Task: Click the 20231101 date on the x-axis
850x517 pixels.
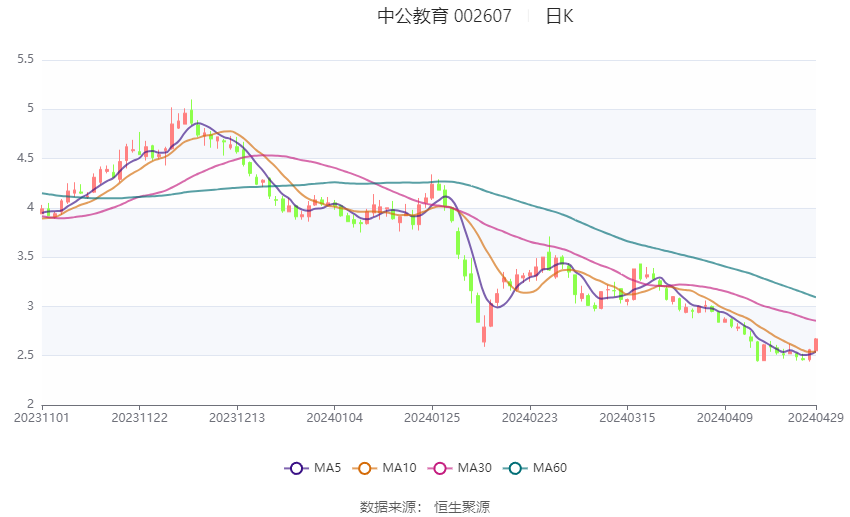Action: 42,418
